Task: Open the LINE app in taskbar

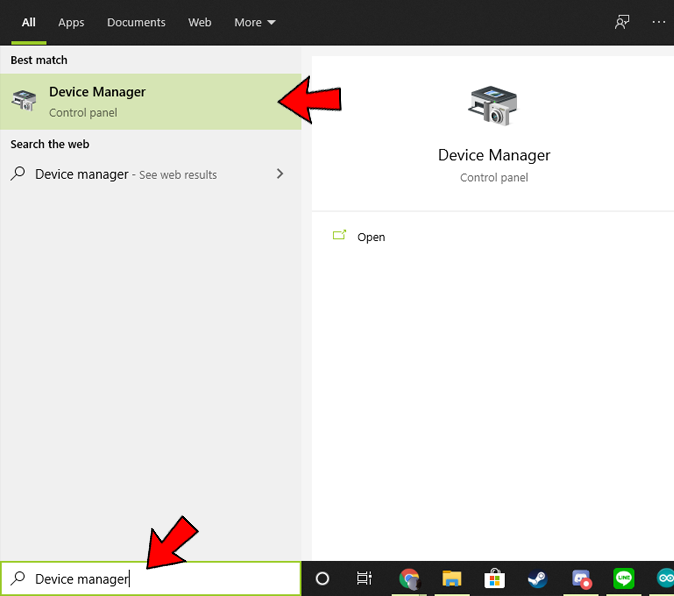Action: 624,578
